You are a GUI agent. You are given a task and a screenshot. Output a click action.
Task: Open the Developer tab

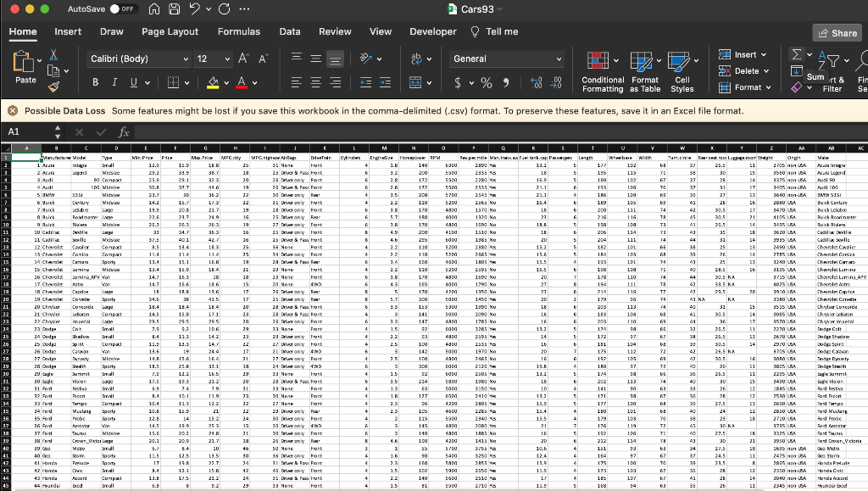433,31
